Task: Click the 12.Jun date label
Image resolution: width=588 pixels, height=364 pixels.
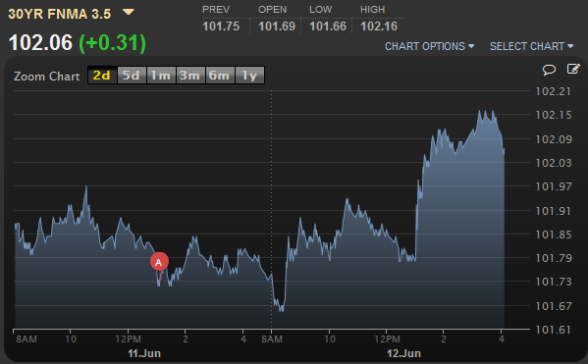Action: coord(403,353)
